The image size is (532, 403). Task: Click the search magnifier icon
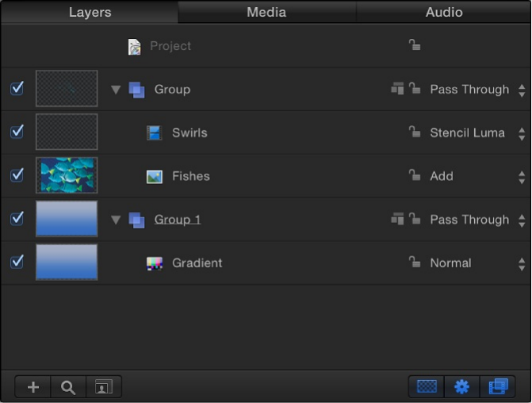click(x=69, y=387)
